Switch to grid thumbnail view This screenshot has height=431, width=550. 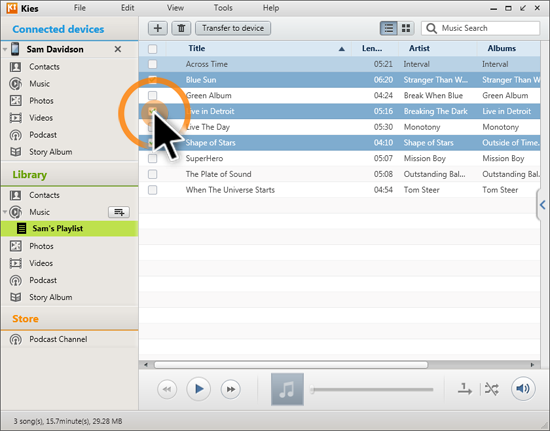tap(406, 28)
